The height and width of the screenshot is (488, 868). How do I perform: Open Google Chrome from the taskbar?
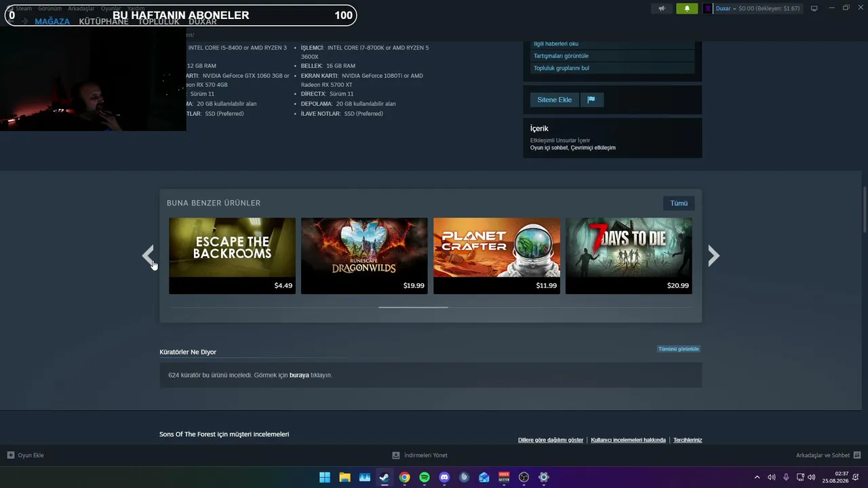point(404,477)
